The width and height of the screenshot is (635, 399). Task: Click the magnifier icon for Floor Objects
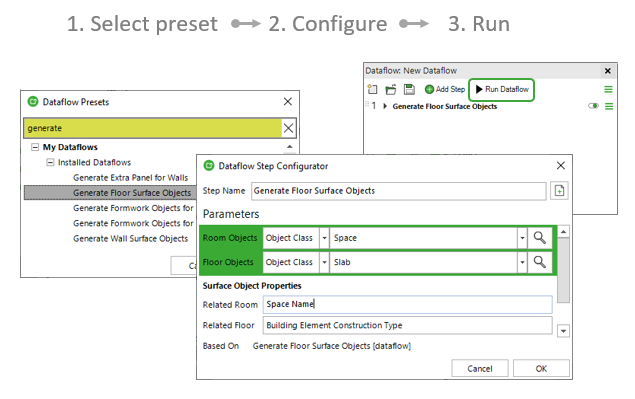[x=539, y=262]
